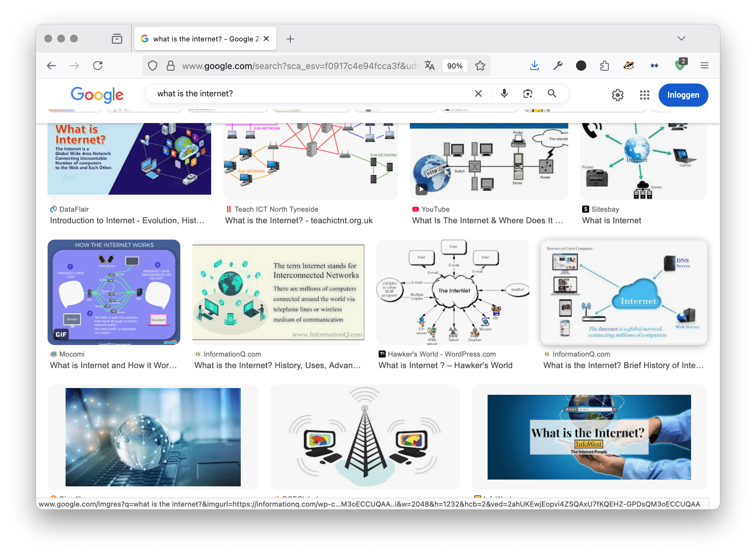Open a new browser tab with the plus

point(290,39)
